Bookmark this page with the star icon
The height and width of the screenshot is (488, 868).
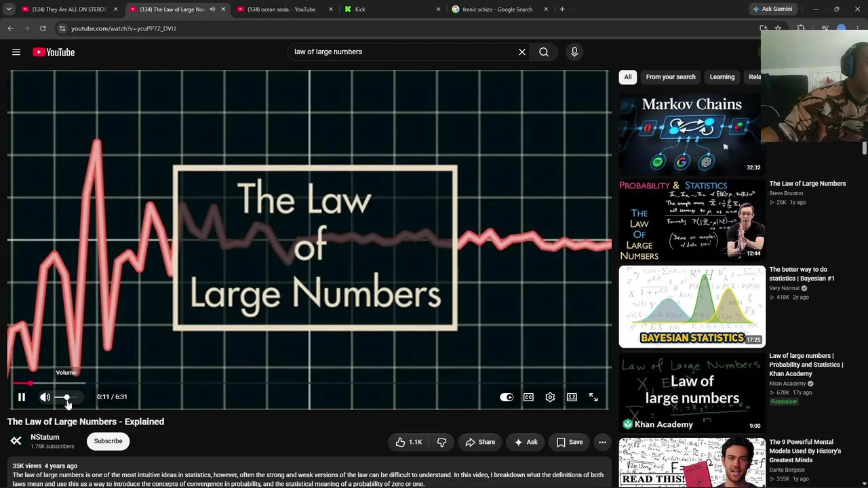click(x=778, y=28)
